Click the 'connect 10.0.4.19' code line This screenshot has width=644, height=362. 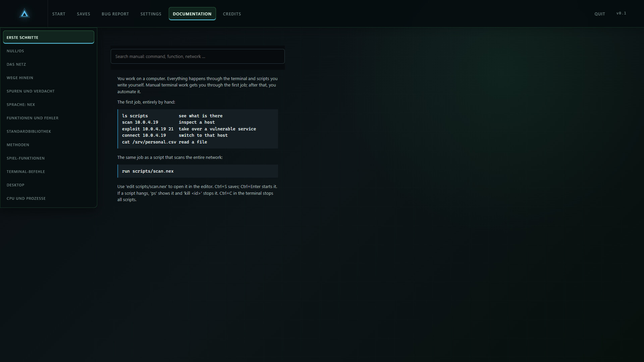click(x=175, y=135)
